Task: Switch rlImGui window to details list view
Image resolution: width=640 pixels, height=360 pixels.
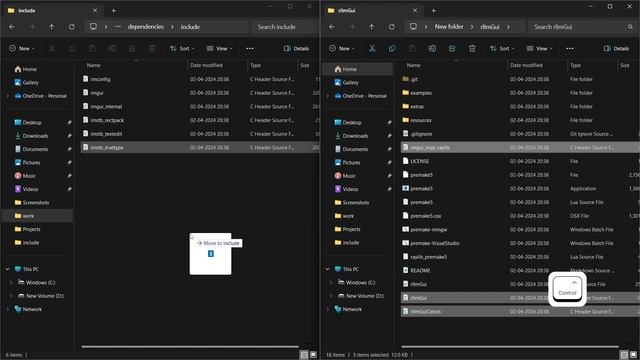Action: 624,355
